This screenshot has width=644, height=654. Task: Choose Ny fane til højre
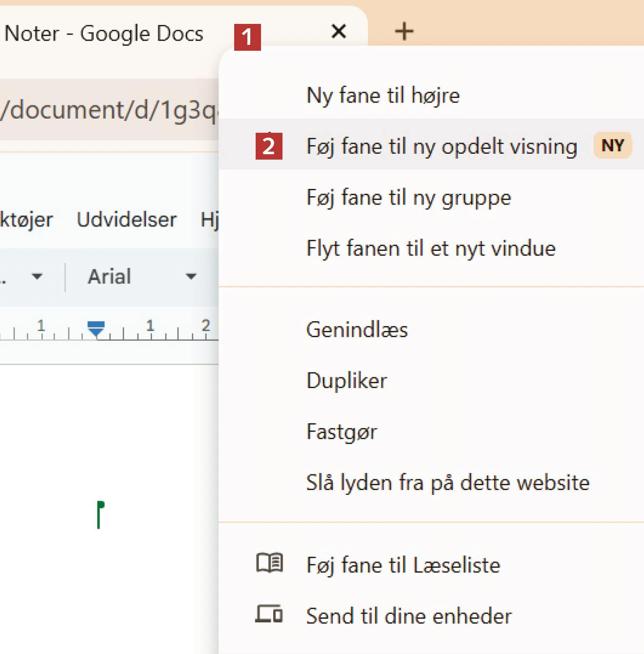click(x=383, y=95)
